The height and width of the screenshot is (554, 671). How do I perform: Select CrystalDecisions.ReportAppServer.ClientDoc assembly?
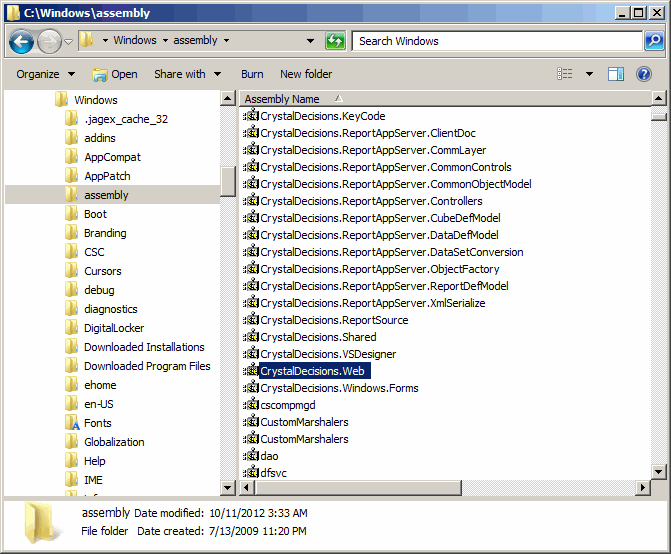coord(368,133)
